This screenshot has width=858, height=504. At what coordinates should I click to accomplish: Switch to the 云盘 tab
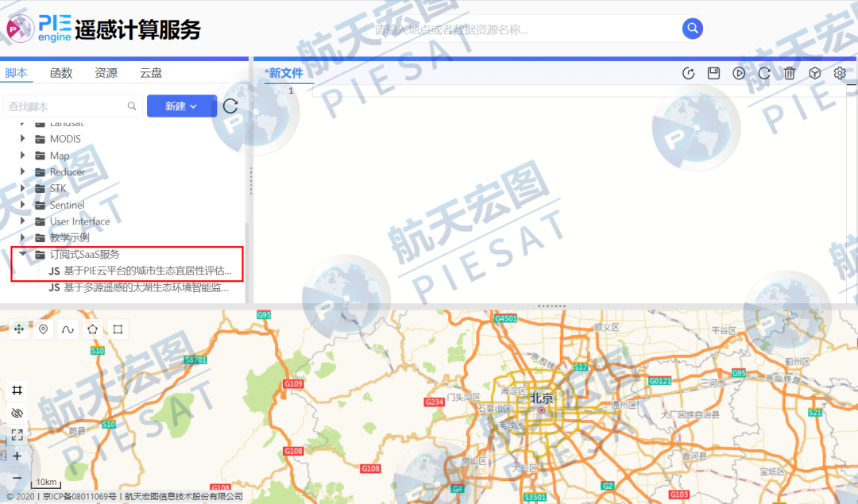(150, 72)
